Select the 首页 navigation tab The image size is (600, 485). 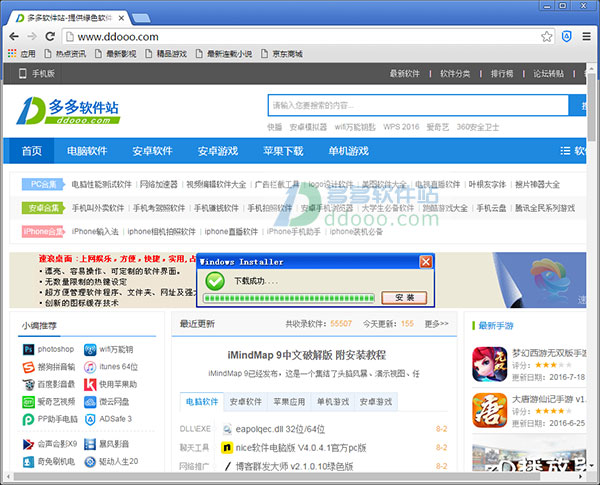[32, 151]
